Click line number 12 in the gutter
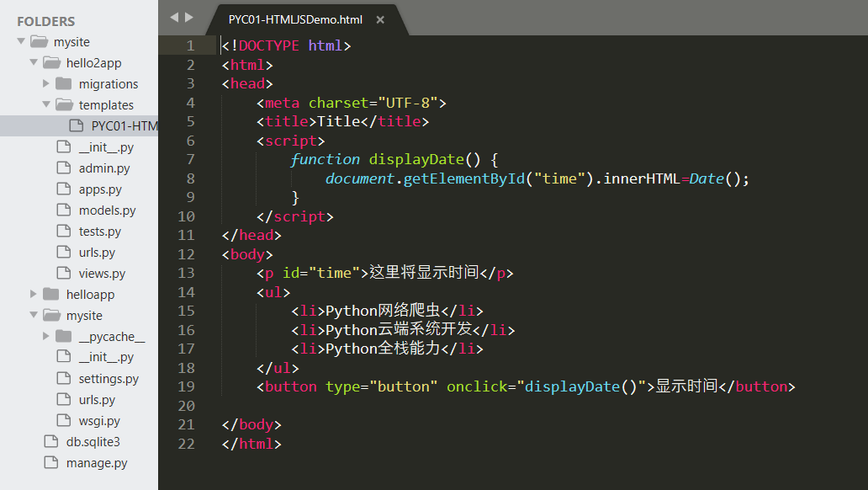The image size is (868, 490). [x=186, y=254]
